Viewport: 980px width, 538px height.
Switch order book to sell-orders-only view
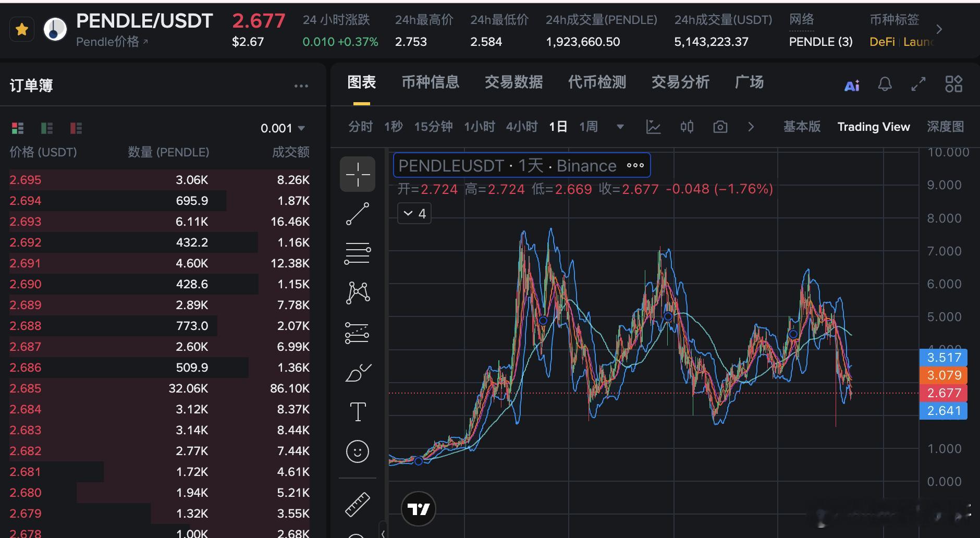point(76,128)
